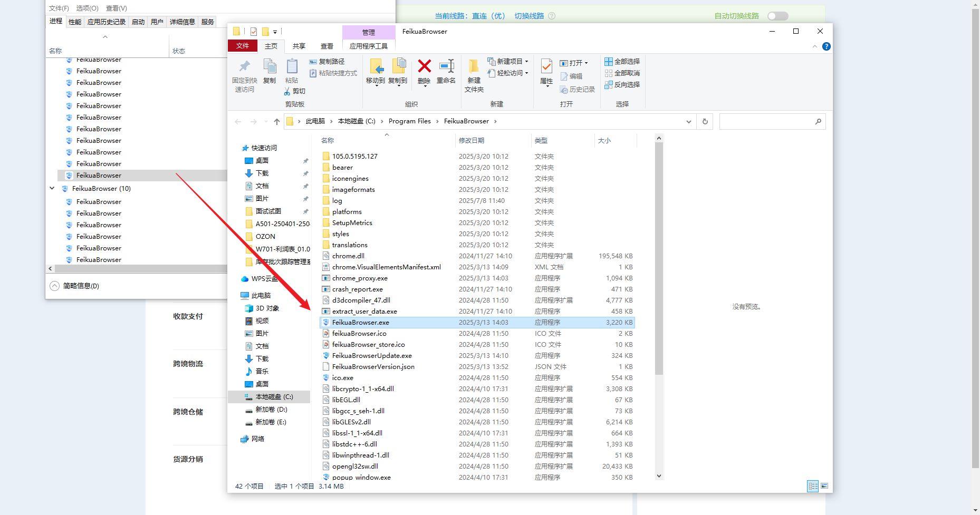The image size is (980, 515).
Task: Click Invert Selection (反向选择) option
Action: [622, 85]
